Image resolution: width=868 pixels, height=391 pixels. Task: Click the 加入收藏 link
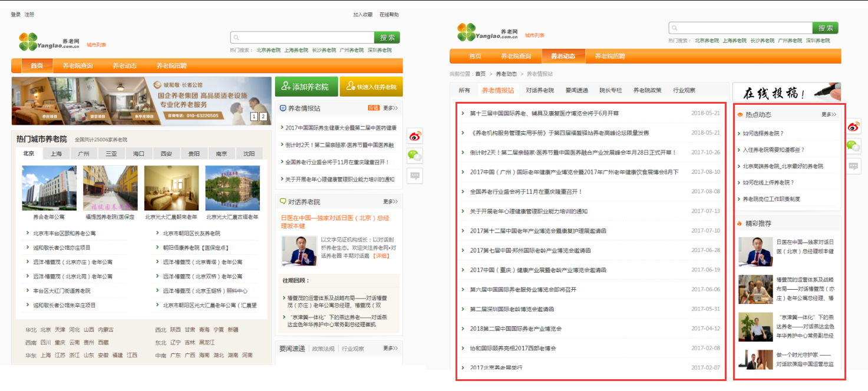click(x=362, y=15)
